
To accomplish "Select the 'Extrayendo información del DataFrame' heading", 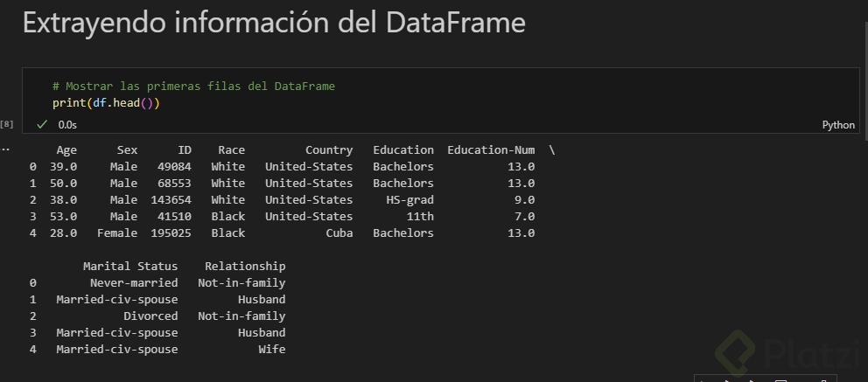I will click(274, 24).
